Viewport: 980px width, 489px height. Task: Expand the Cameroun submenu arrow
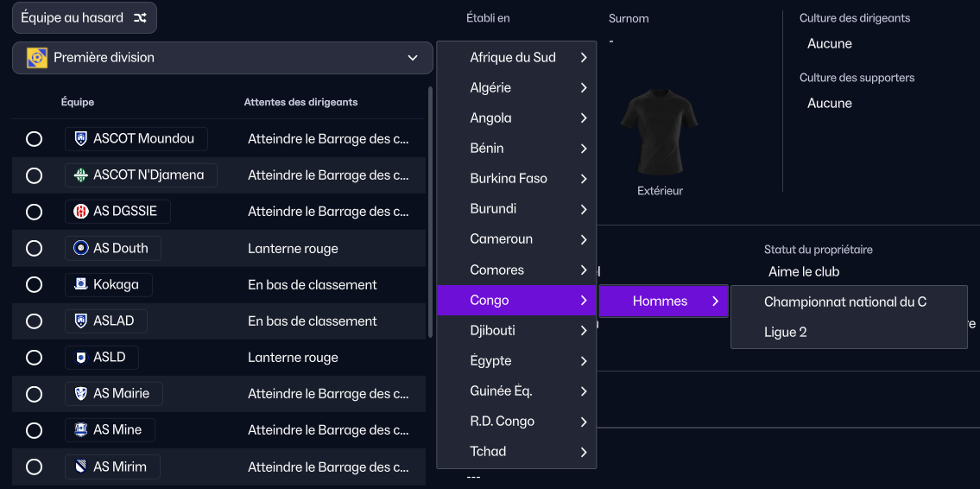[x=584, y=239]
